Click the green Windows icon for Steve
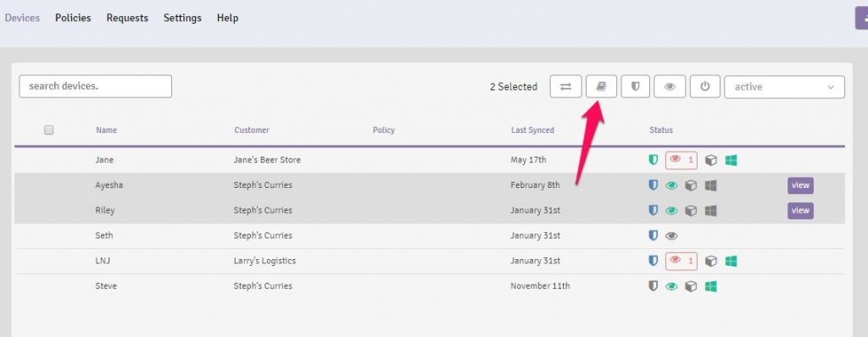 (711, 287)
